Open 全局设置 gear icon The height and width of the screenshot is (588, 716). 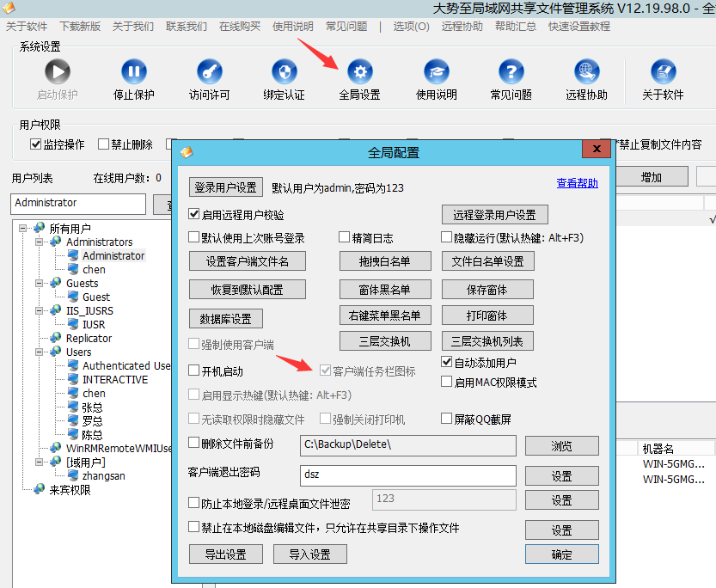(x=359, y=72)
